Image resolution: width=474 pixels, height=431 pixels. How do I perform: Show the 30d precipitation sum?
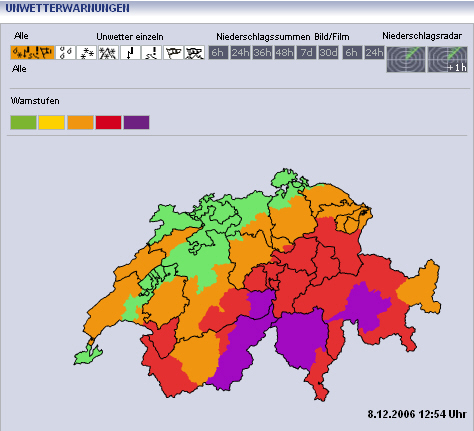coord(328,53)
